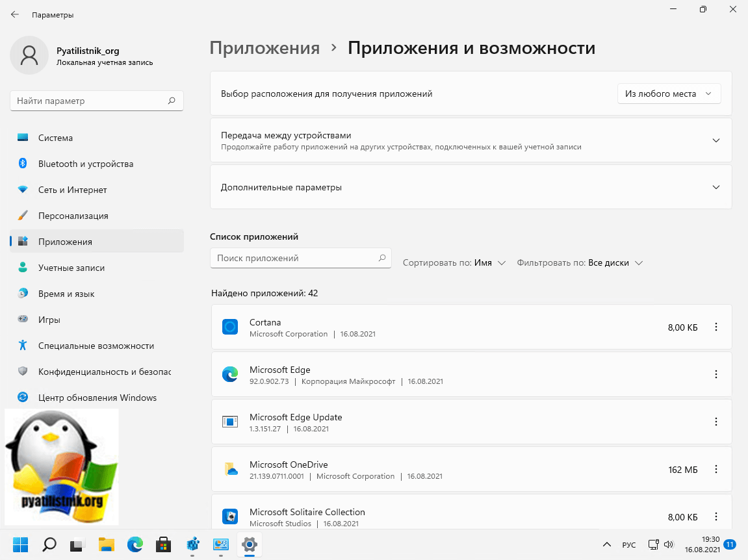Viewport: 748px width, 560px height.
Task: Open Task View on the taskbar
Action: pos(78,544)
